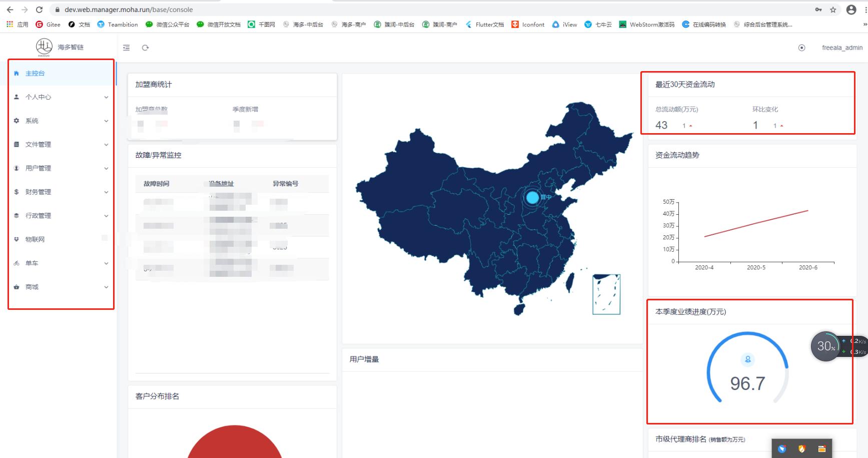Open the iView bookmark icon

555,24
